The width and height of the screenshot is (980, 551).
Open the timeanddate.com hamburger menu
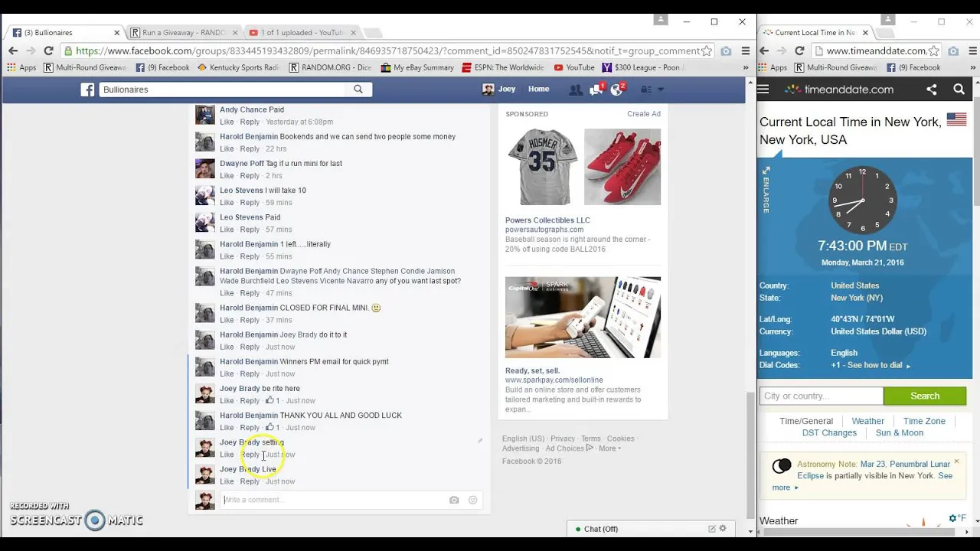coord(763,90)
